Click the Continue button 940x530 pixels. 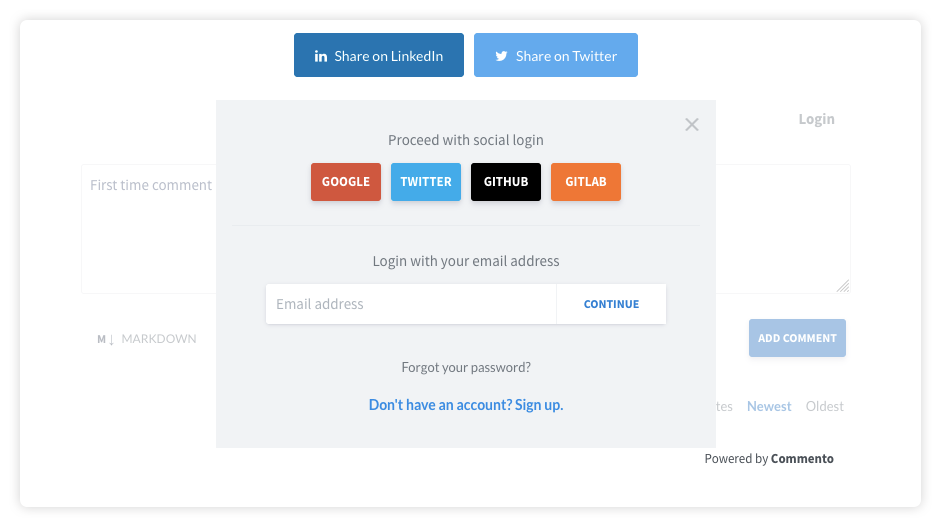611,304
